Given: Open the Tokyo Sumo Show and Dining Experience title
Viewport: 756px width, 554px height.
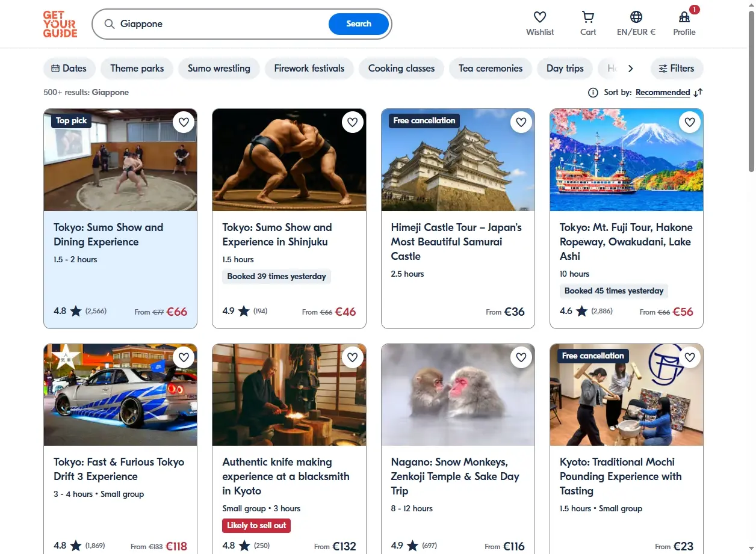Looking at the screenshot, I should (108, 235).
